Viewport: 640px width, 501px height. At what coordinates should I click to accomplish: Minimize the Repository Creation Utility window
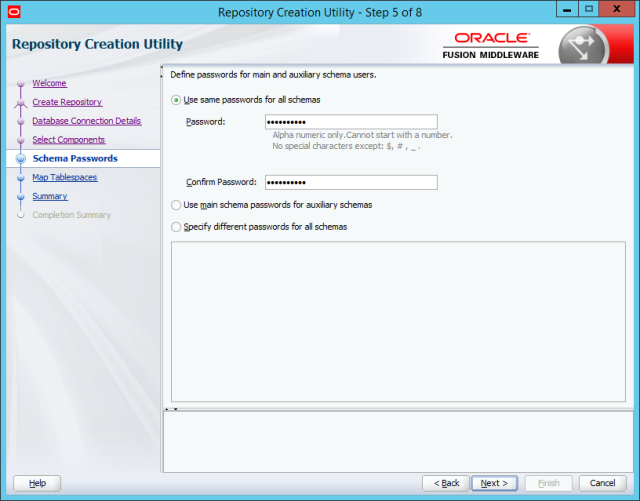coord(567,9)
